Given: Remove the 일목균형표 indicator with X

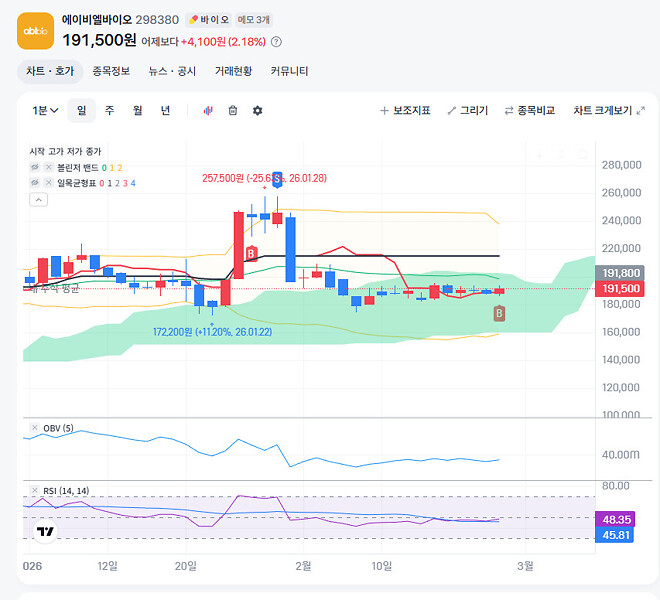Looking at the screenshot, I should click(49, 183).
